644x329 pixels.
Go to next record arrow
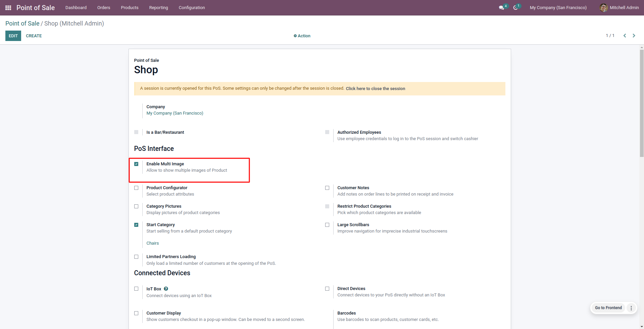pyautogui.click(x=634, y=36)
